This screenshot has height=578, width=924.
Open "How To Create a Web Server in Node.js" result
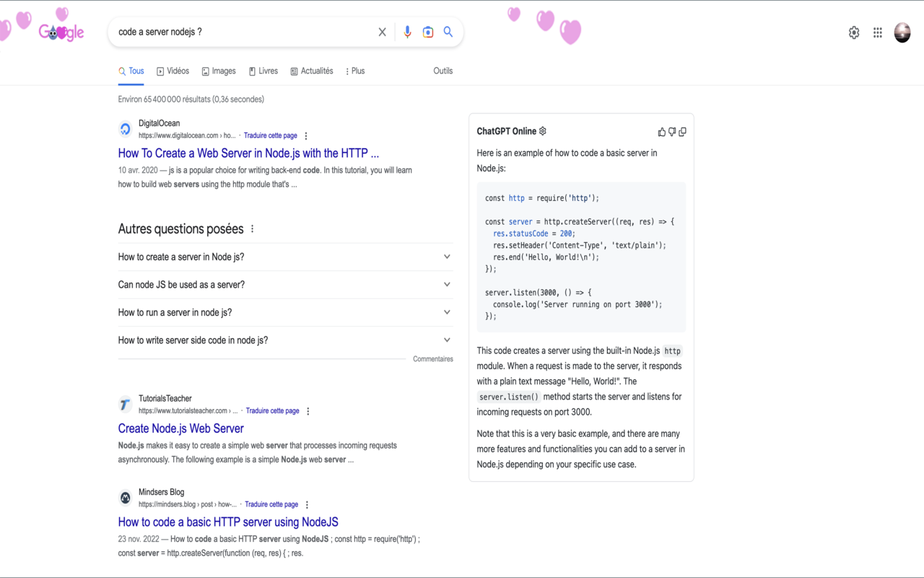coord(248,153)
